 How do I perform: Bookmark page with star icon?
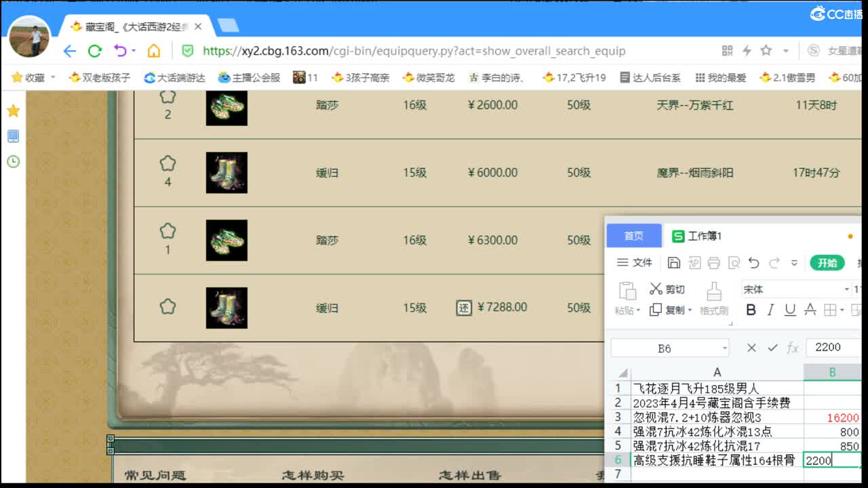(x=766, y=51)
